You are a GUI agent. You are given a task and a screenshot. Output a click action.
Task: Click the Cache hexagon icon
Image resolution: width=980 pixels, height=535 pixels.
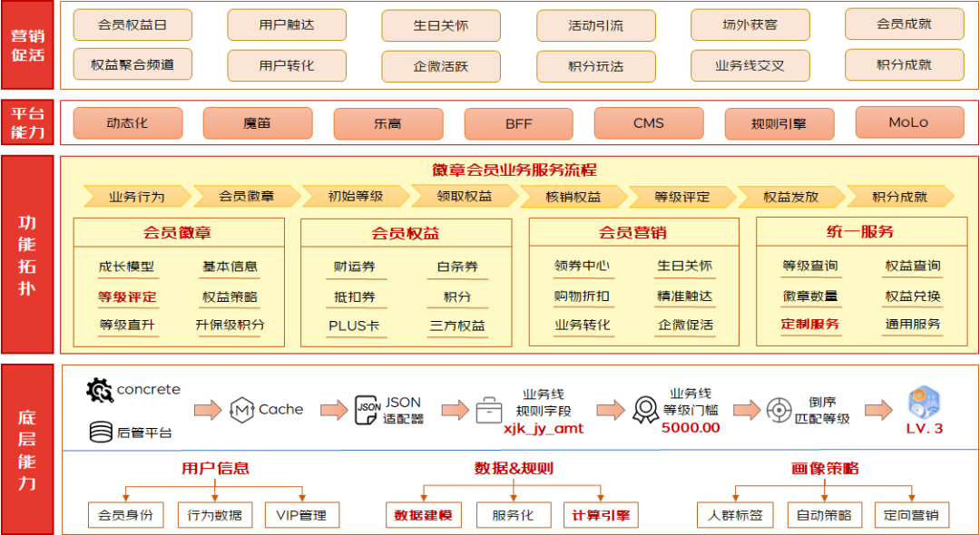click(242, 410)
